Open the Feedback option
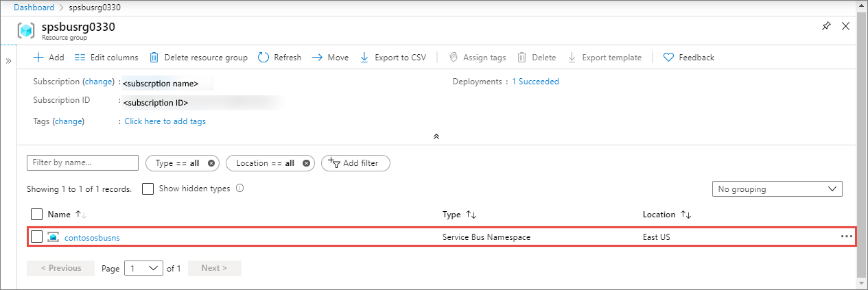This screenshot has width=868, height=290. click(689, 58)
